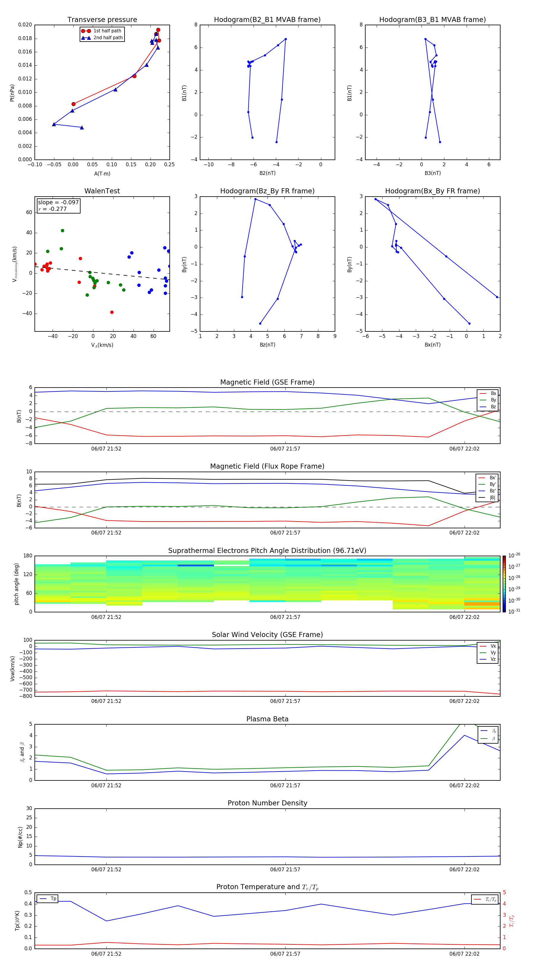Click the lowest red point in WalenTest plot
The height and width of the screenshot is (980, 535).
[111, 312]
